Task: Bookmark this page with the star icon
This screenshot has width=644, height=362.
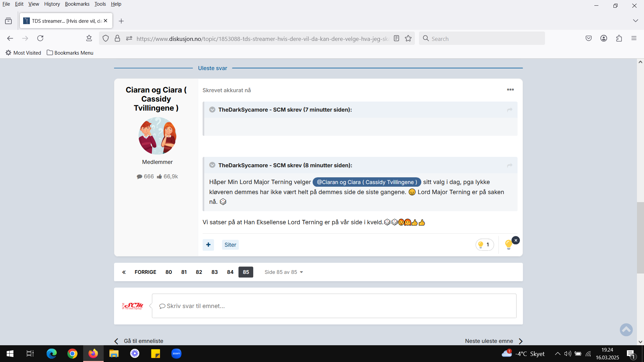Action: point(408,39)
